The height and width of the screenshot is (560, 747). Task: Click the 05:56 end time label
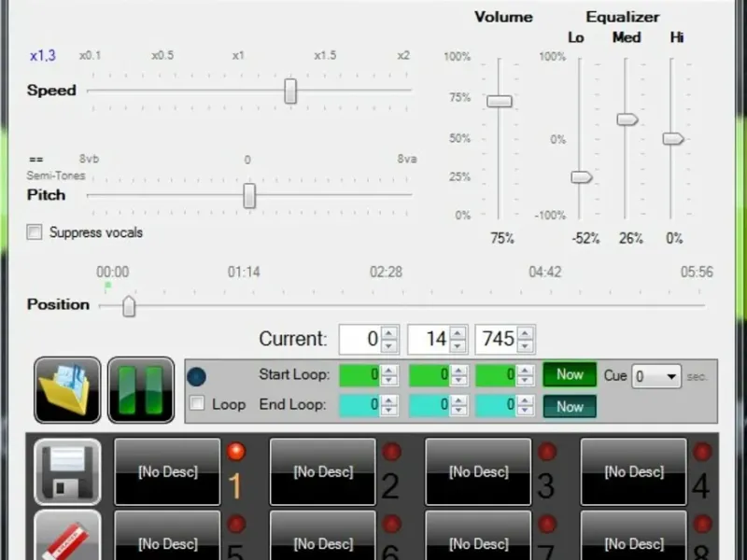[697, 272]
